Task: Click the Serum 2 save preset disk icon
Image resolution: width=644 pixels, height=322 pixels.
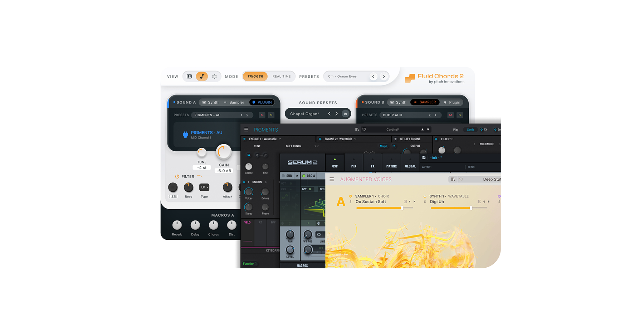Action: [x=424, y=158]
